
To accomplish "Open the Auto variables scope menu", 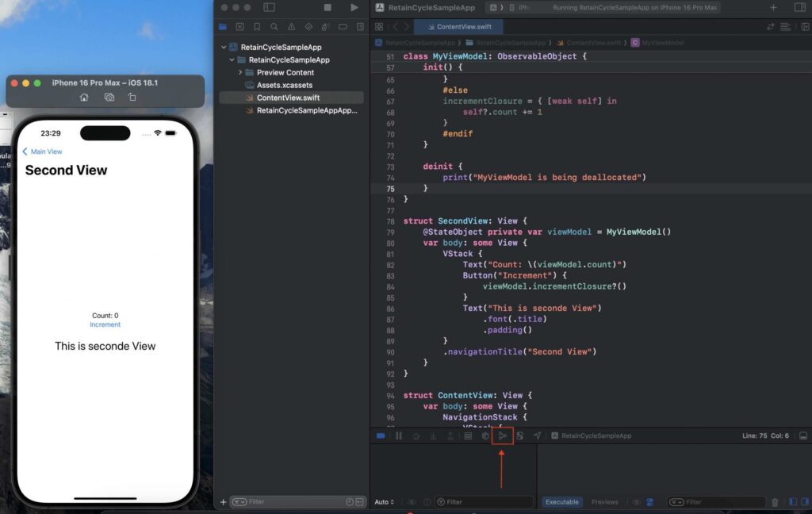I will pyautogui.click(x=385, y=502).
